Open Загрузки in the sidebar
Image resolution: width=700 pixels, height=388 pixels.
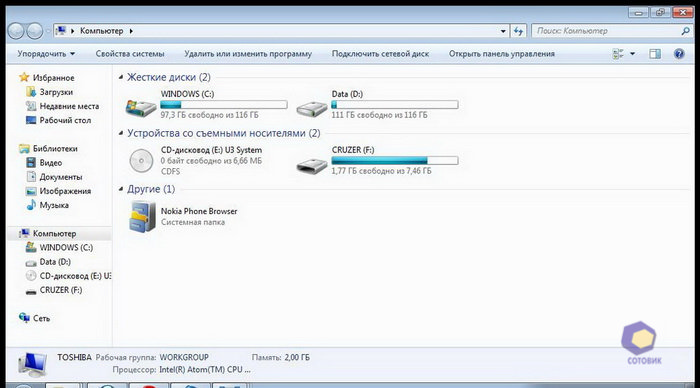coord(56,92)
